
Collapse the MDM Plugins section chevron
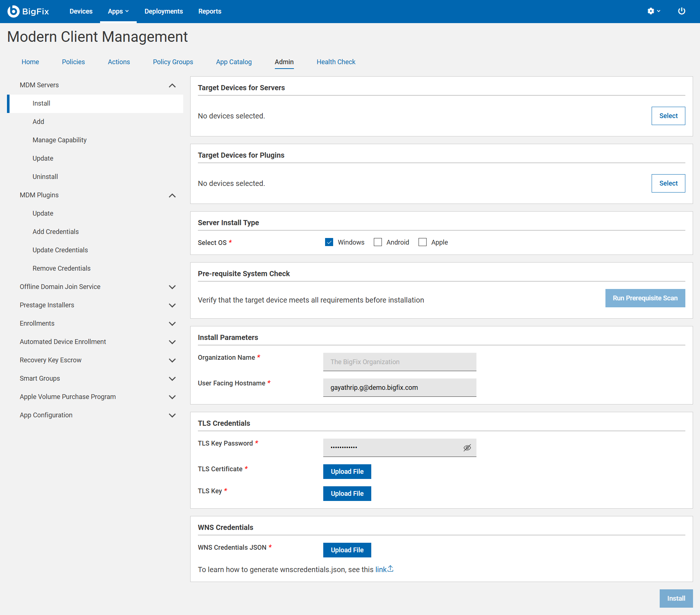click(172, 195)
